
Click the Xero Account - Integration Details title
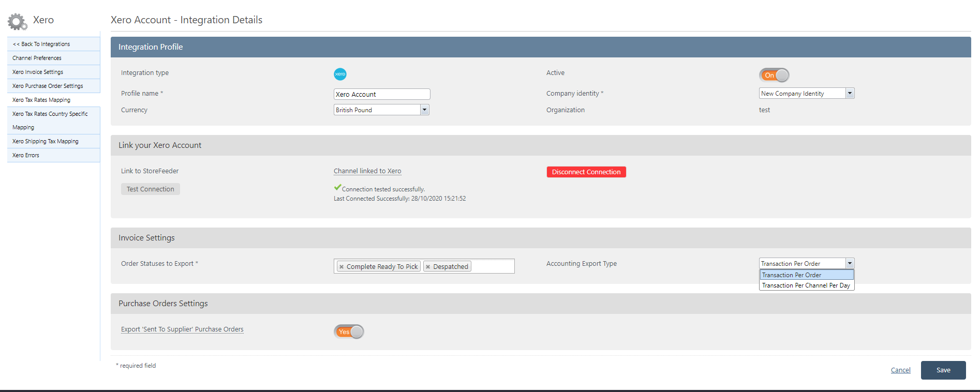[186, 20]
